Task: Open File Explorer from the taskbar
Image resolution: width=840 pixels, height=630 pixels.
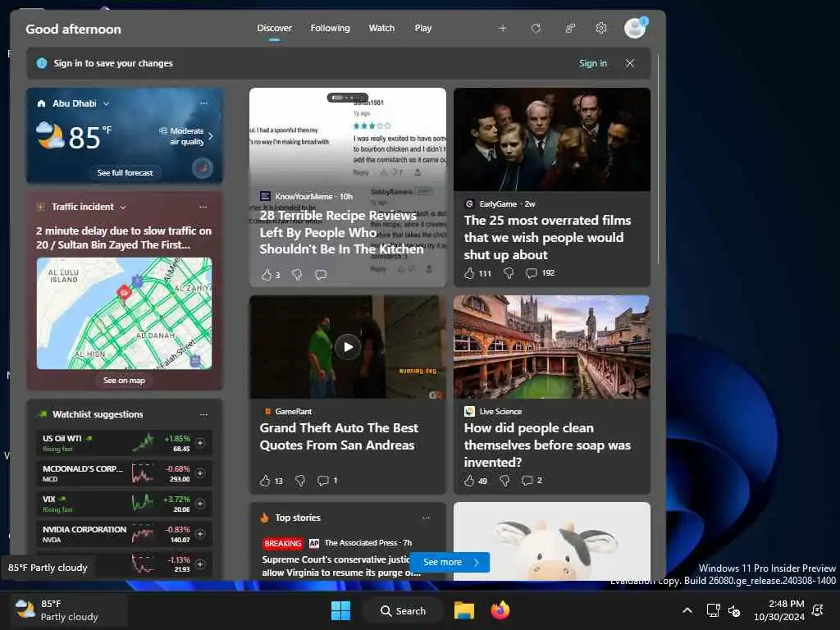Action: [464, 610]
